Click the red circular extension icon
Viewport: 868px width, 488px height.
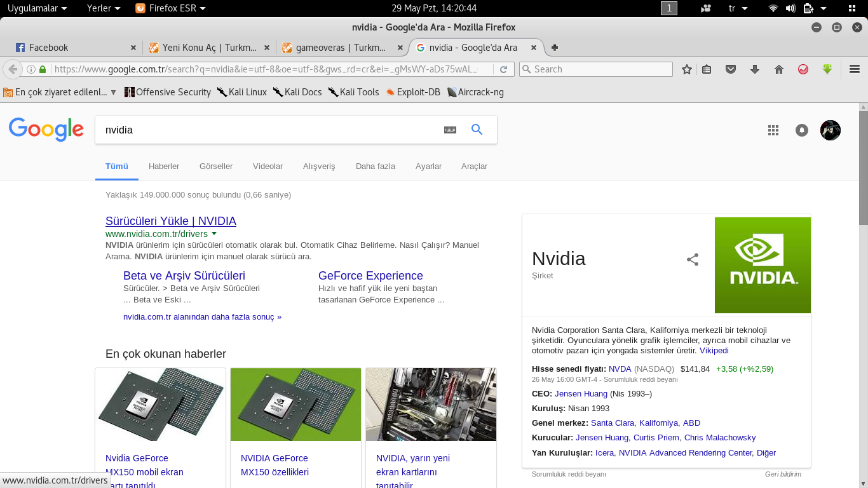pos(803,69)
